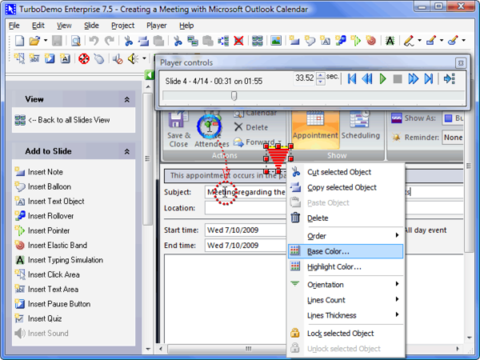480x360 pixels.
Task: Select Base Color menu entry
Action: point(345,251)
